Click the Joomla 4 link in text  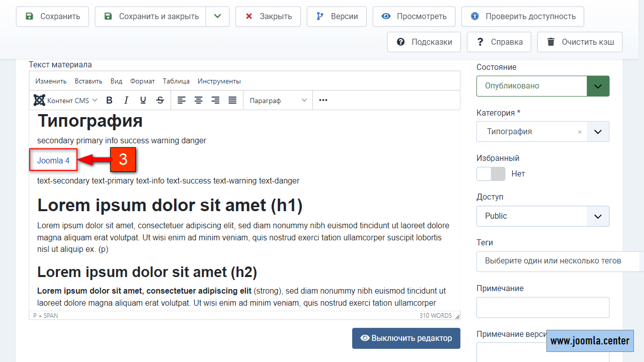coord(53,160)
